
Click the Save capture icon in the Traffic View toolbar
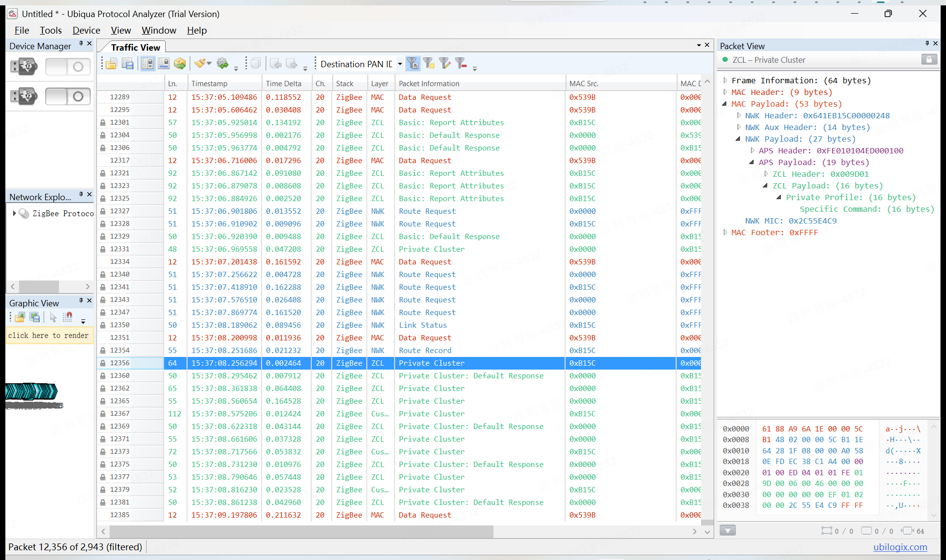coord(128,64)
